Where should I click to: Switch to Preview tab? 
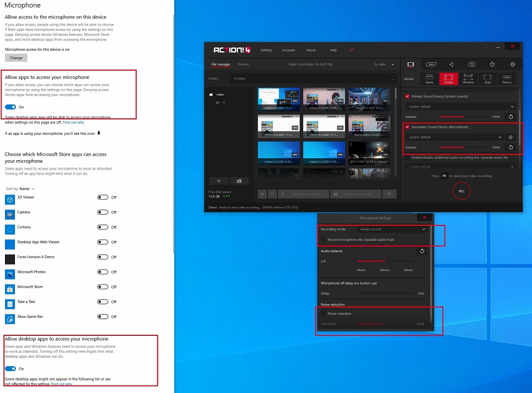[x=243, y=64]
